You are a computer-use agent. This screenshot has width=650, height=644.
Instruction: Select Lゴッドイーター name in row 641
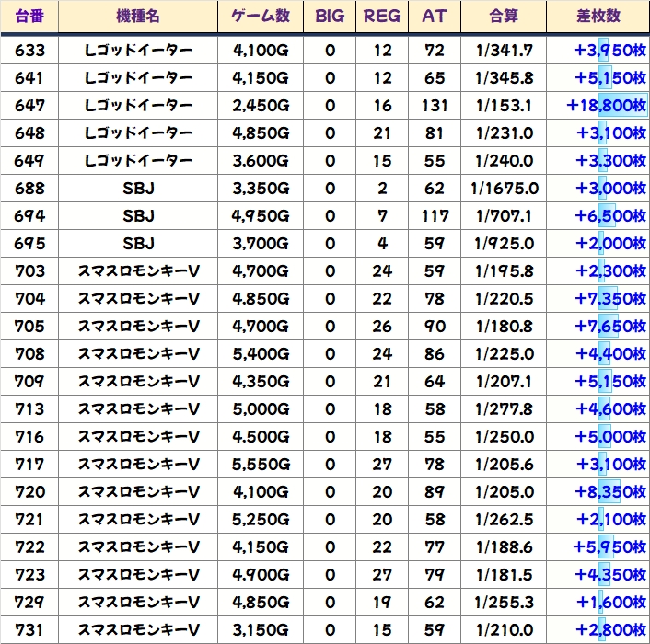tap(138, 78)
